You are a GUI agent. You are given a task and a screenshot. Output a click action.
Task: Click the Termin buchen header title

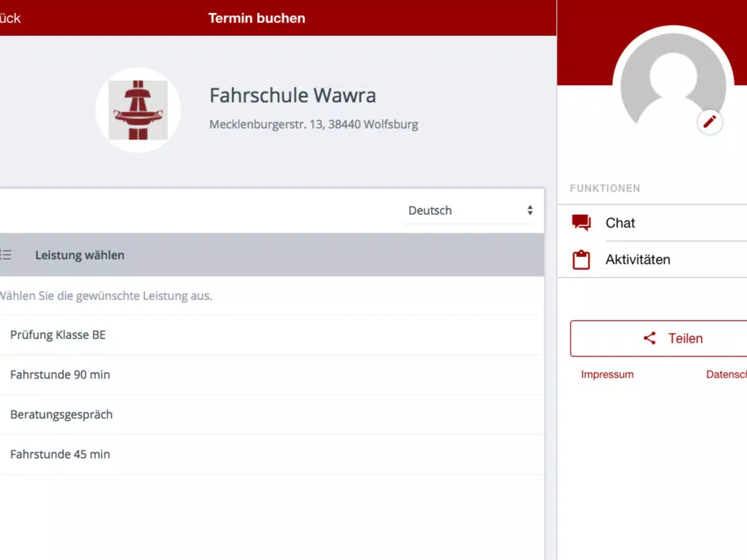[x=256, y=18]
